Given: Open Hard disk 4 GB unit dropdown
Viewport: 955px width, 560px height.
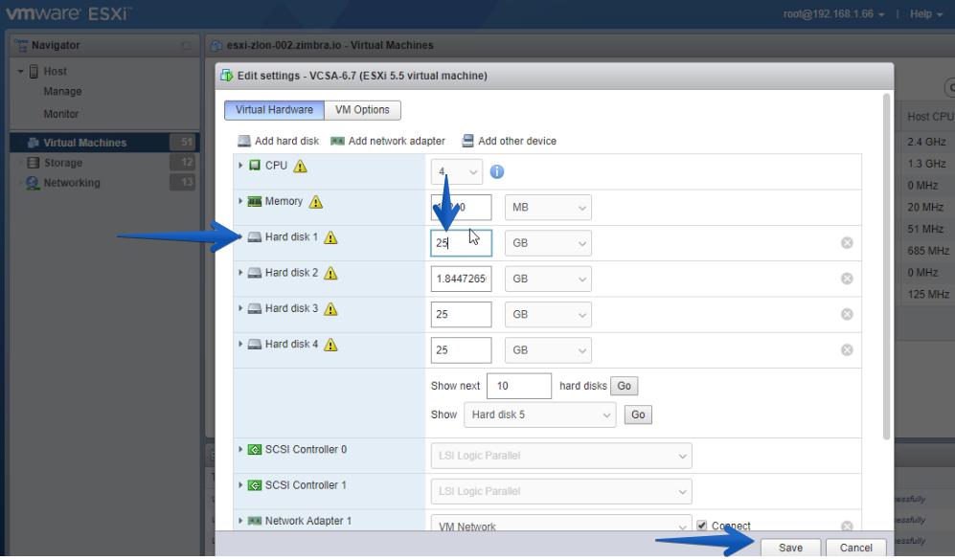Looking at the screenshot, I should point(548,350).
